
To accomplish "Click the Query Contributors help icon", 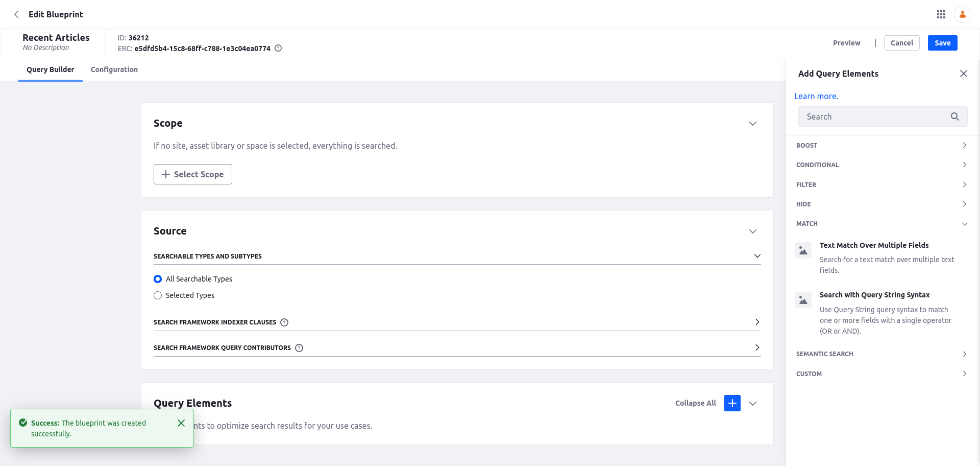I will [300, 348].
